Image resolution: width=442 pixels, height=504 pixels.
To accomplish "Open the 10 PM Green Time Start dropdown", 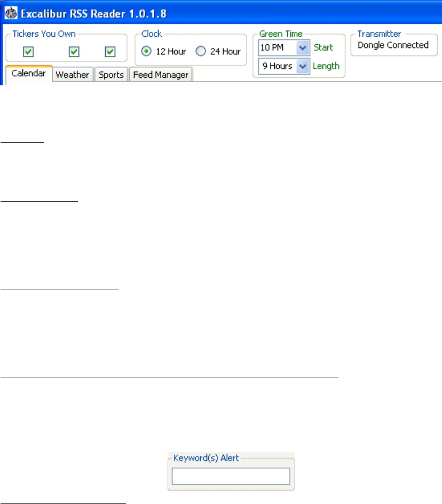I will coord(284,47).
